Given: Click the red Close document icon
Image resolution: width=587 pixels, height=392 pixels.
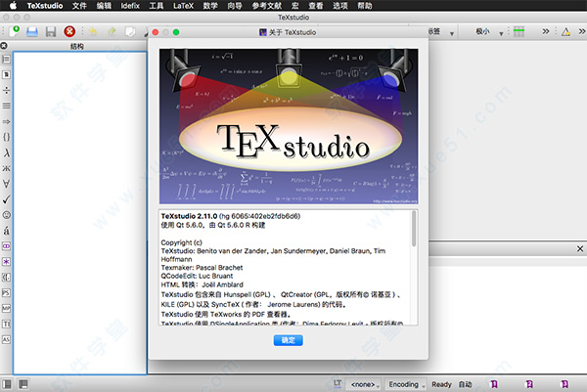Looking at the screenshot, I should 69,31.
